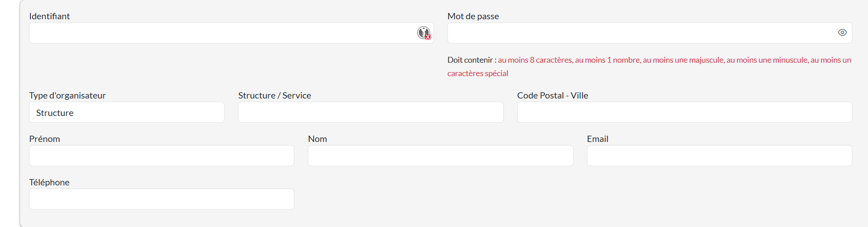The height and width of the screenshot is (227, 868).
Task: Click inside the Nom text box
Action: coord(440,156)
